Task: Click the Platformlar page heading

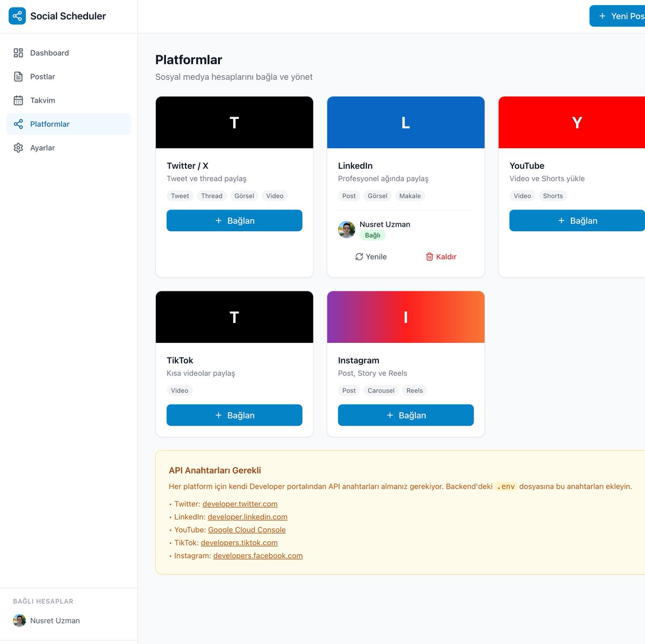Action: 189,60
